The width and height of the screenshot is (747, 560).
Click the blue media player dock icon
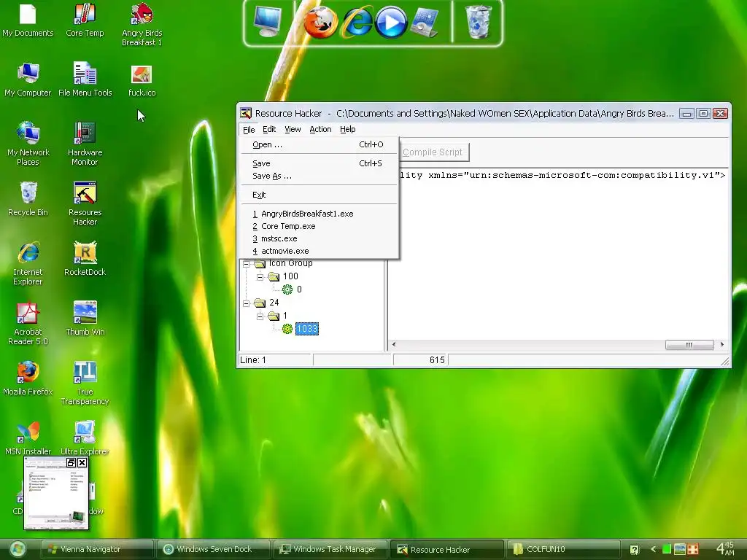click(391, 23)
